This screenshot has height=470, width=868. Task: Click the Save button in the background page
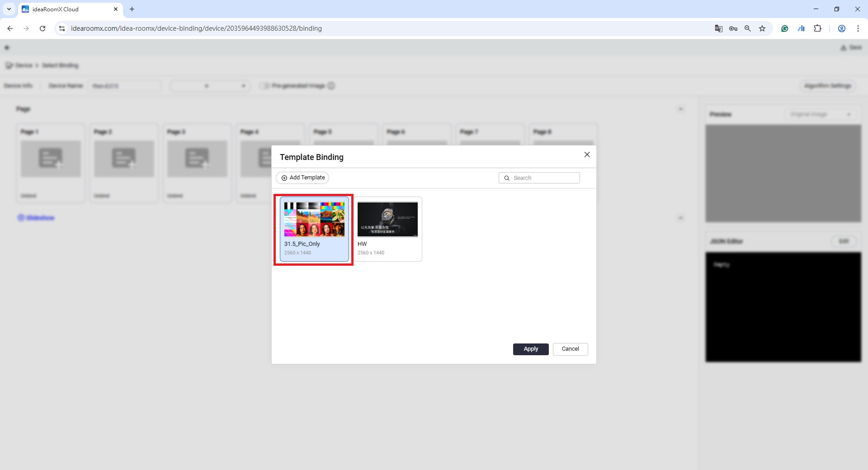(x=851, y=47)
